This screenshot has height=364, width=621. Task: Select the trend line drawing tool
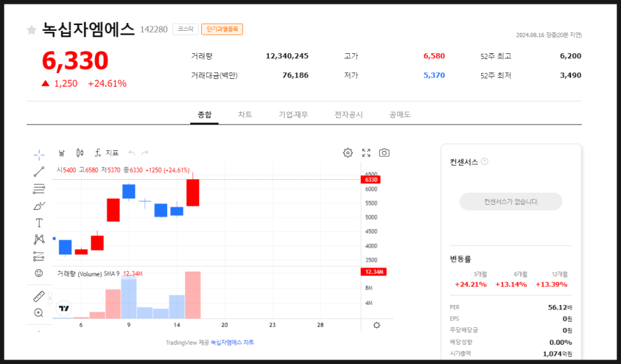tap(39, 171)
